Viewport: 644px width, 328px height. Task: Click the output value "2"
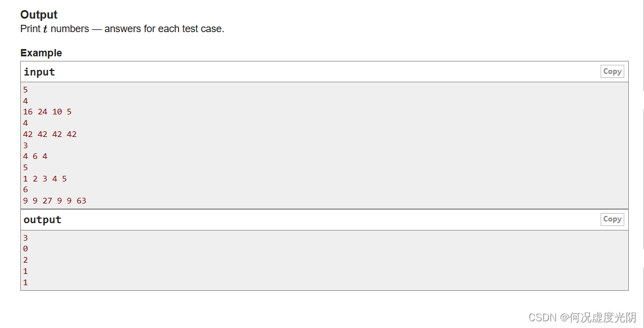25,260
